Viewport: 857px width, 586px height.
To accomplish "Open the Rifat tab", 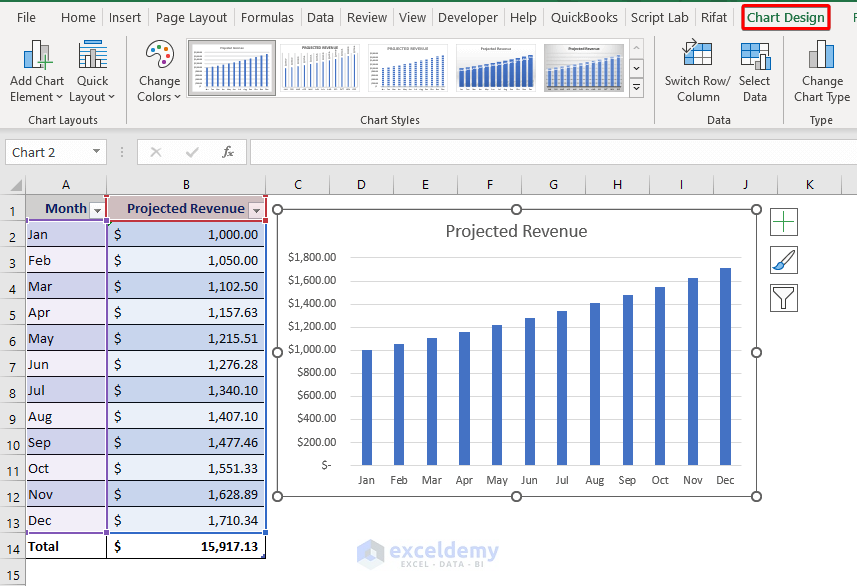I will coord(714,17).
